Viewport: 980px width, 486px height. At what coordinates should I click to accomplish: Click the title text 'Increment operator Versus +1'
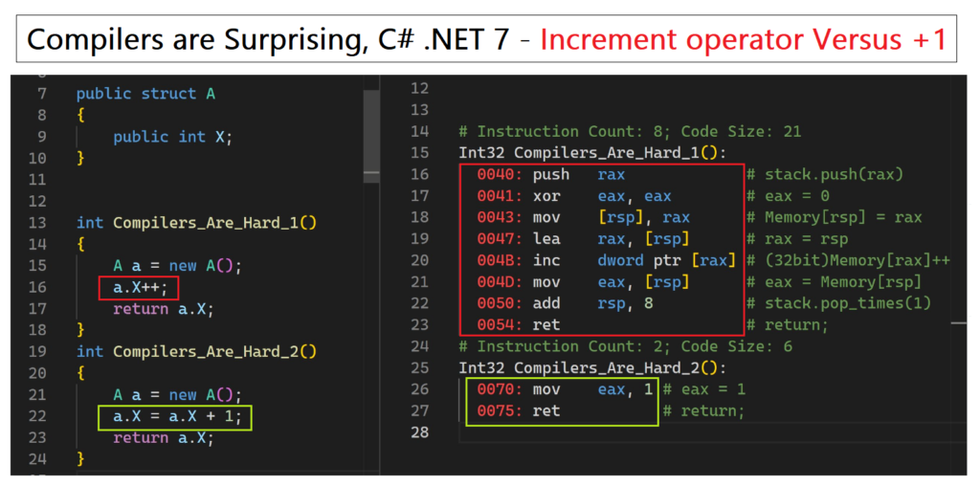(x=744, y=39)
